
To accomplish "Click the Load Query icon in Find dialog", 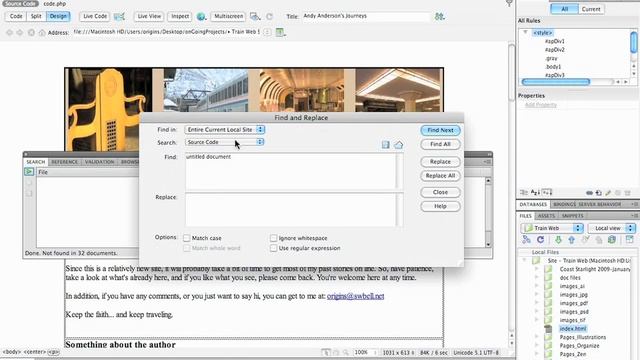I will coord(398,144).
